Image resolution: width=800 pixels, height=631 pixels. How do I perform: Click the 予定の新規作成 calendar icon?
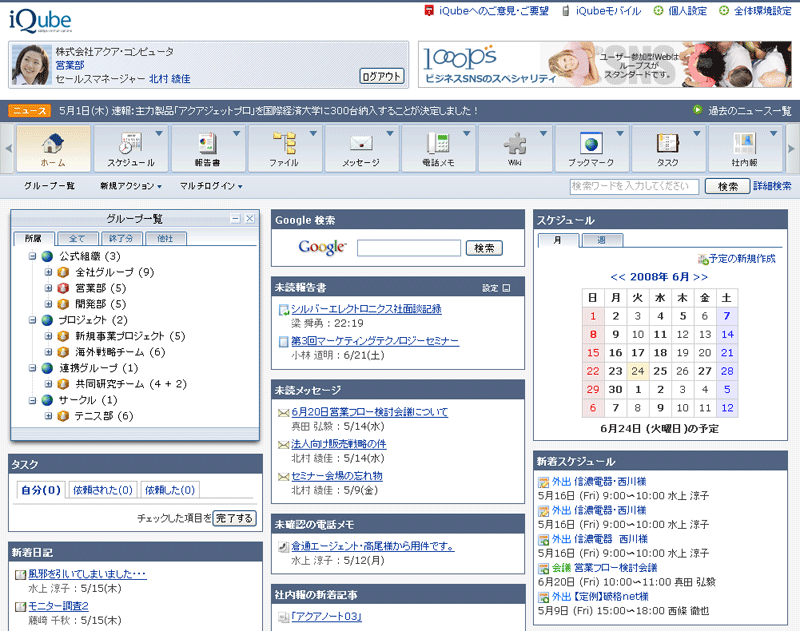coord(703,259)
